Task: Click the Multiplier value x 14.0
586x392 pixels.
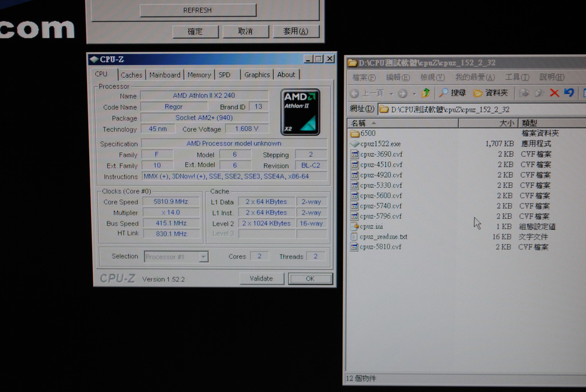Action: pos(171,213)
